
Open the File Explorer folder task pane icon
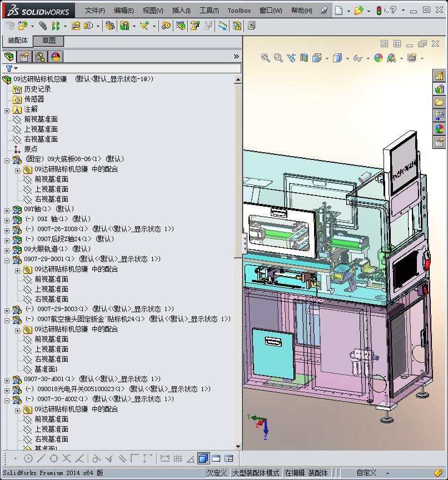point(440,102)
